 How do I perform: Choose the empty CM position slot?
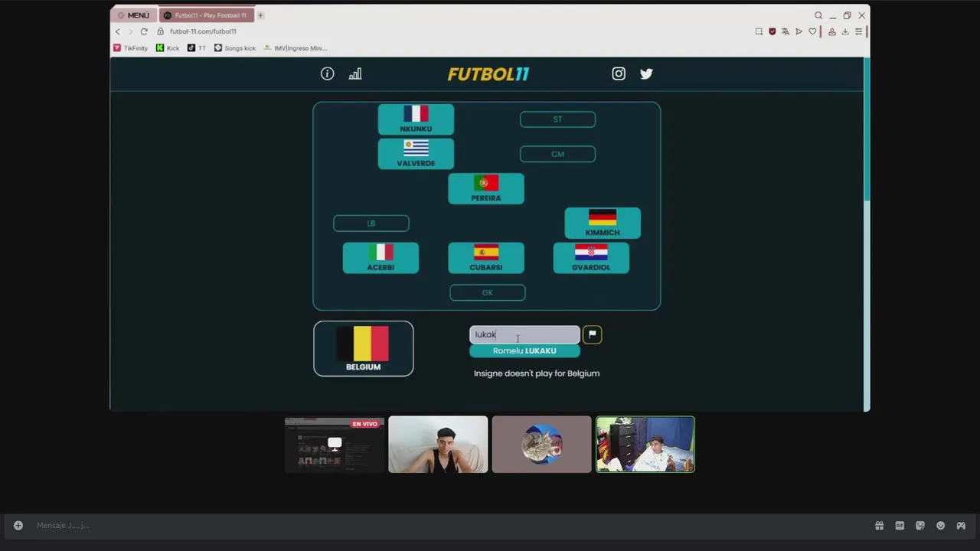[x=557, y=154]
